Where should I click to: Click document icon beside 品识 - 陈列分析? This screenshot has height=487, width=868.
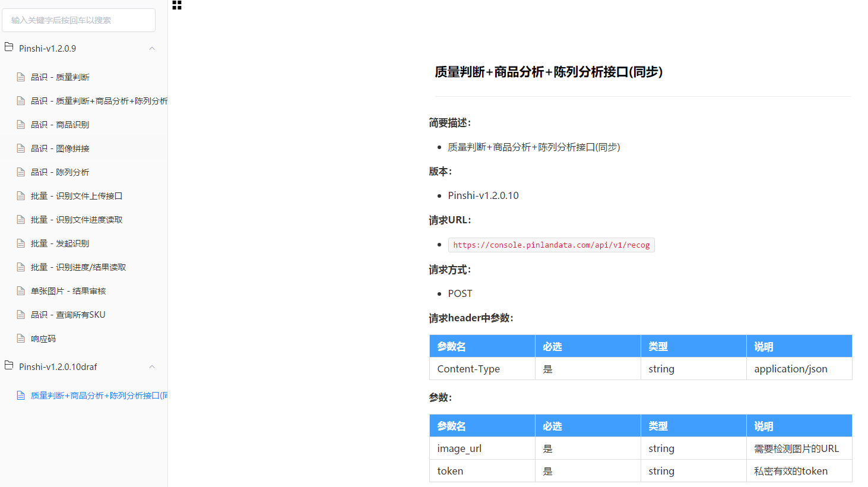click(21, 172)
